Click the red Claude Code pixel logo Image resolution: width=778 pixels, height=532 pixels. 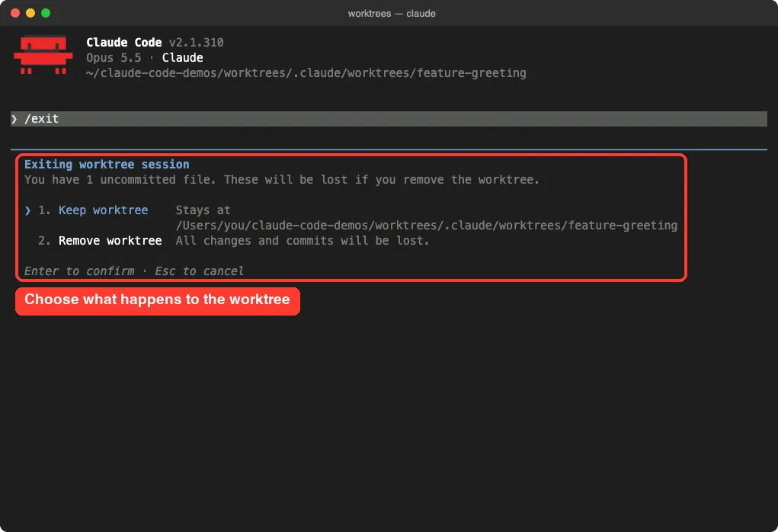43,55
